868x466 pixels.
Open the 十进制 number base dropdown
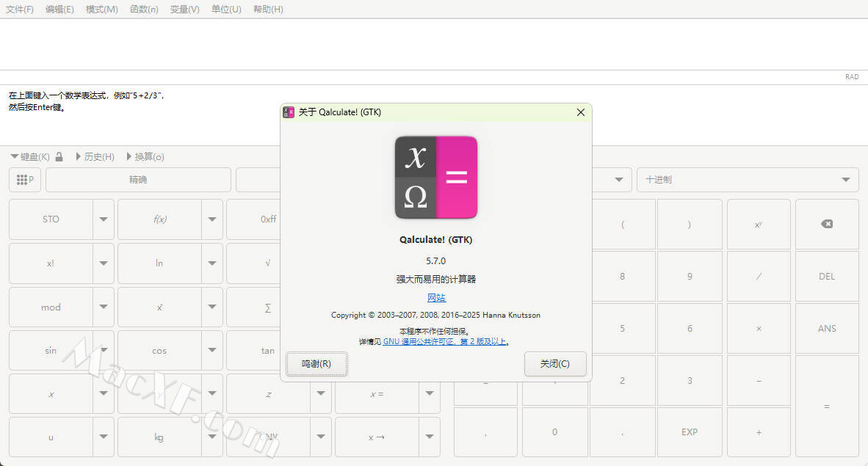point(748,180)
